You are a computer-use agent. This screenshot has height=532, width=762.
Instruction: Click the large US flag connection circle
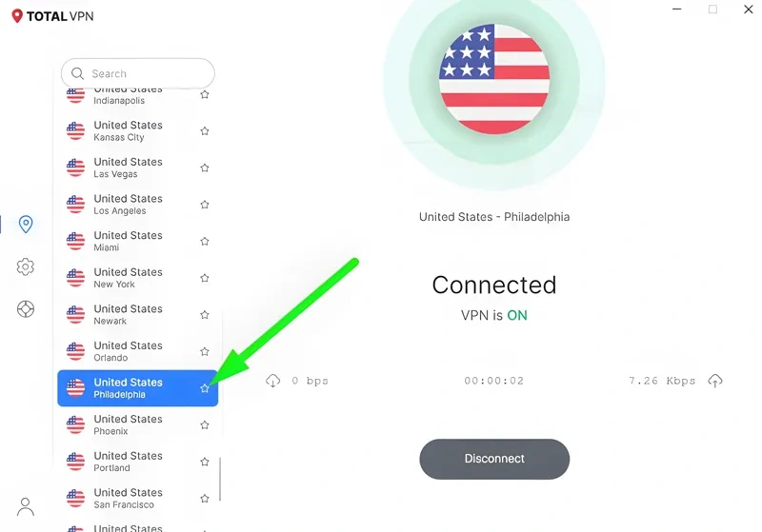pyautogui.click(x=494, y=79)
